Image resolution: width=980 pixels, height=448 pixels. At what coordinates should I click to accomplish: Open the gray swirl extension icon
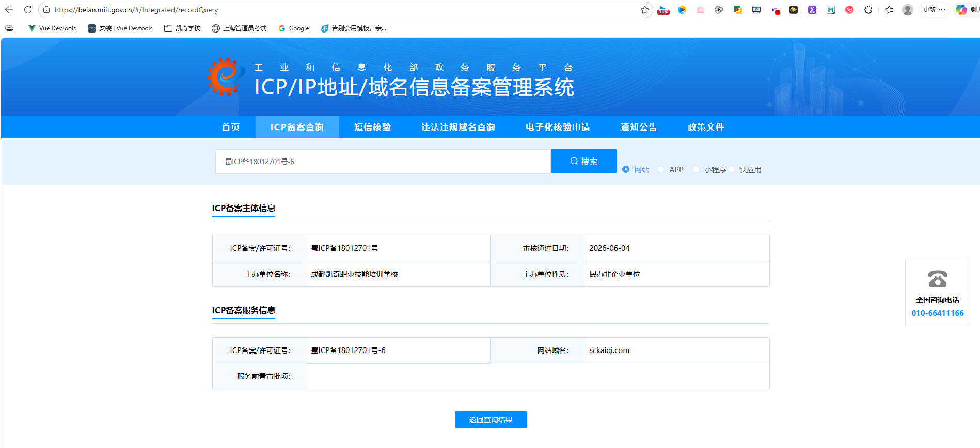tap(719, 10)
